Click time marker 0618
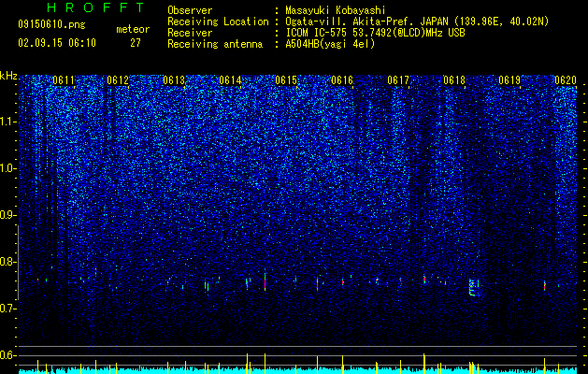The image size is (588, 374). click(x=454, y=80)
